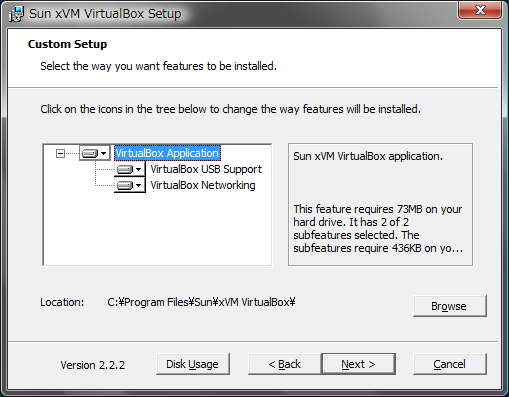Cancel the VirtualBox setup
The width and height of the screenshot is (509, 397).
(450, 364)
